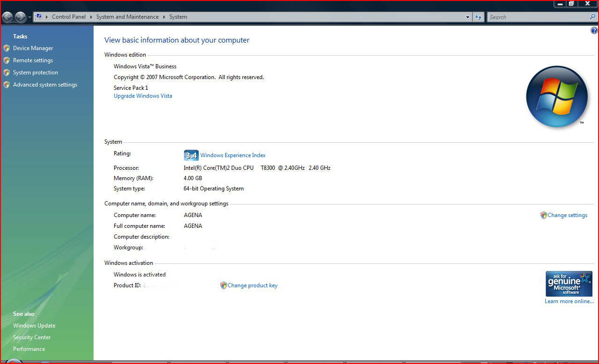Go to System and Maintenance breadcrumb
599x364 pixels.
click(x=127, y=17)
